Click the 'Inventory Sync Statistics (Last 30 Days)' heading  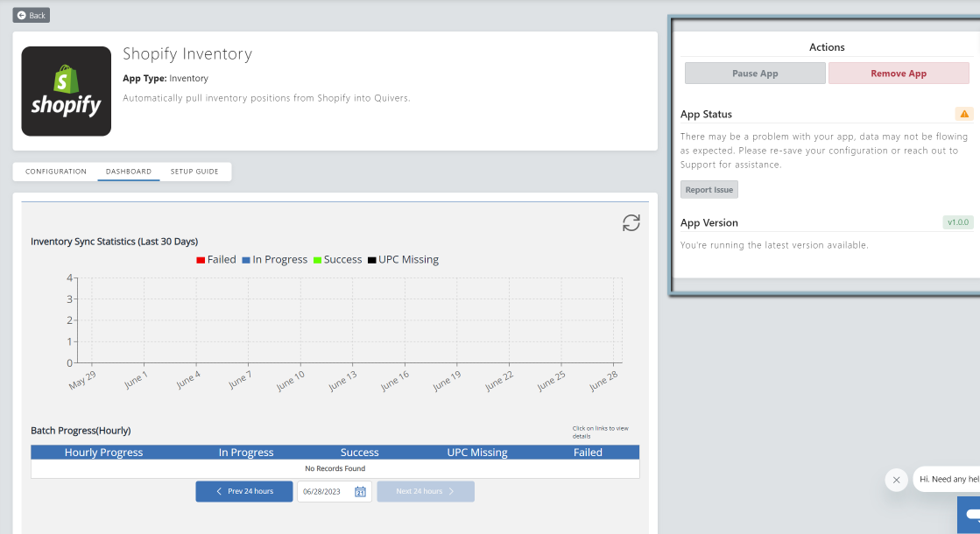point(115,241)
